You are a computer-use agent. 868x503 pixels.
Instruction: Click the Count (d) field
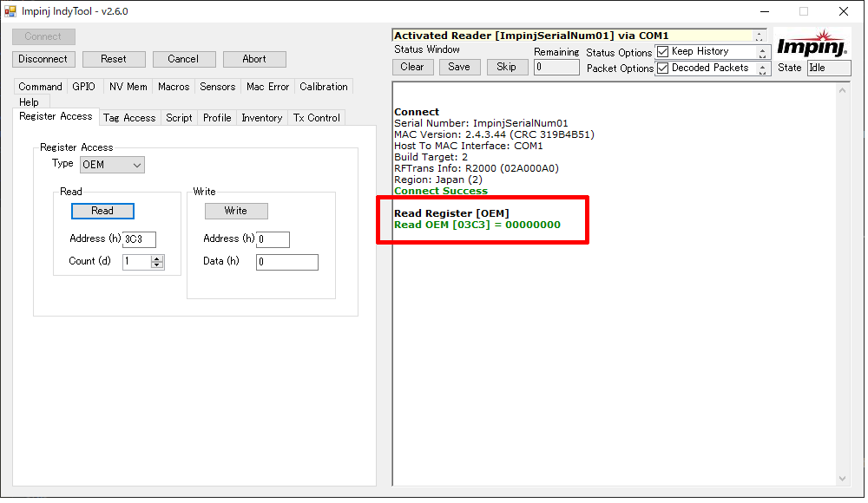pos(137,262)
